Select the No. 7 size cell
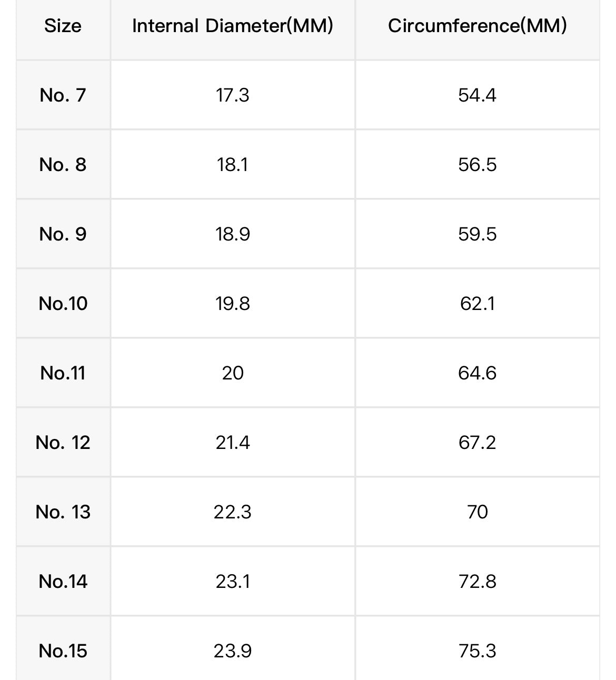Image resolution: width=616 pixels, height=680 pixels. [63, 95]
